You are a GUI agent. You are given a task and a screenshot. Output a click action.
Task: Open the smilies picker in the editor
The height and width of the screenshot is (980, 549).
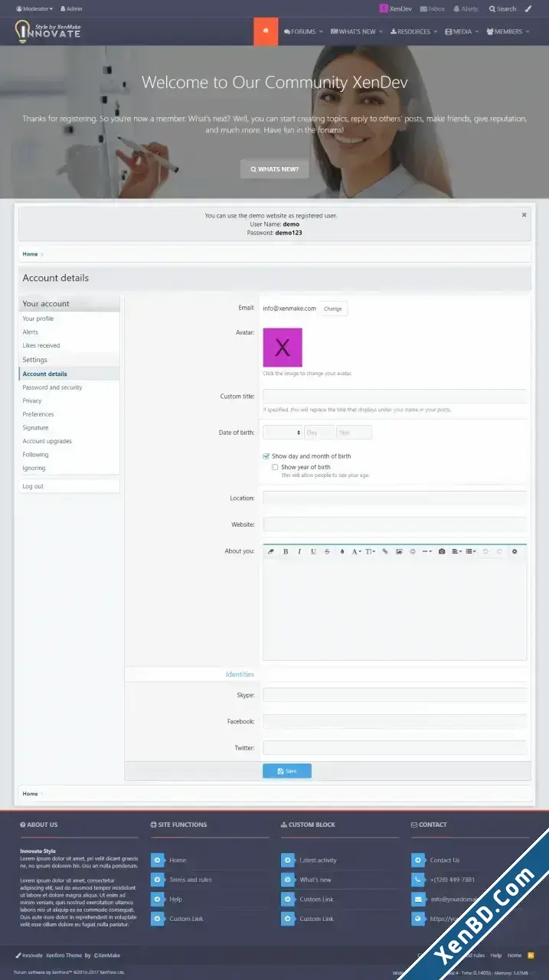pos(413,551)
